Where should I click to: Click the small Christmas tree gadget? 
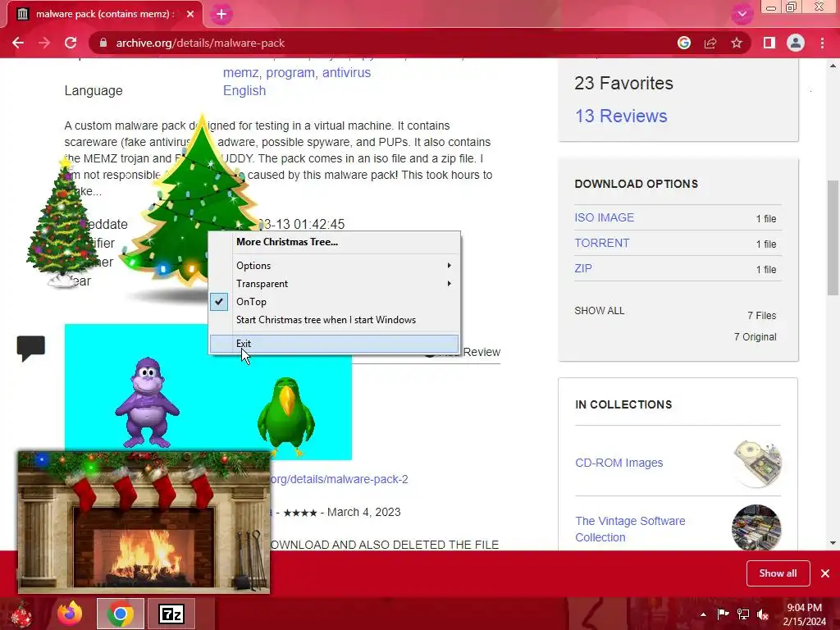(x=62, y=221)
